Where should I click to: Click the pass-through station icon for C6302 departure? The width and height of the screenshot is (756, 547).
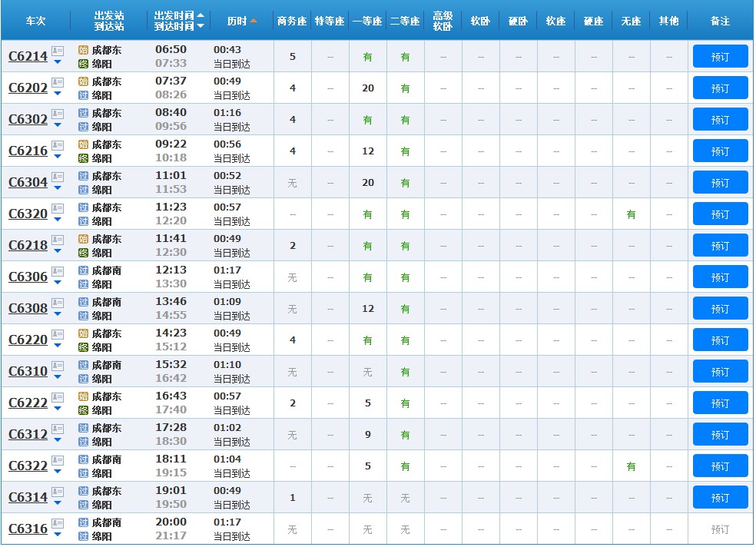coord(84,113)
